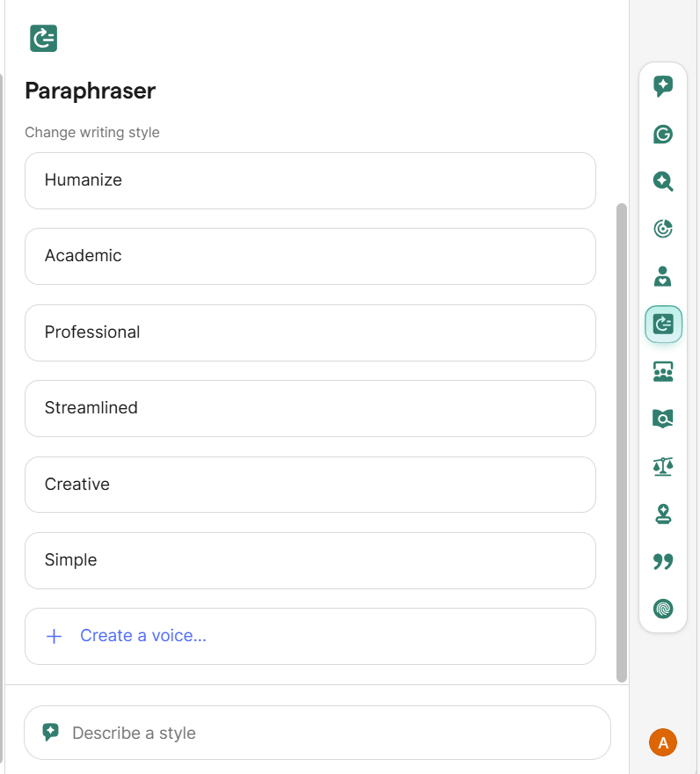Open the sparkle magnifier search tool icon
The width and height of the screenshot is (700, 774).
coord(663,181)
